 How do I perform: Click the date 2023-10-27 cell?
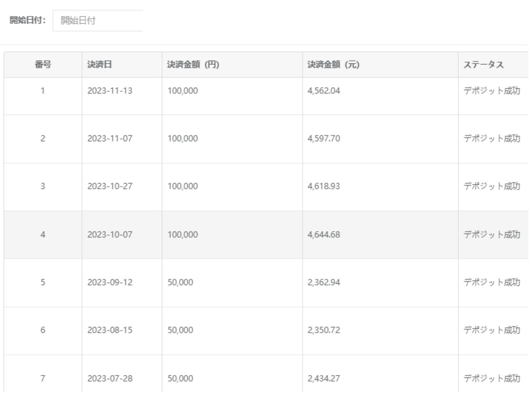pyautogui.click(x=110, y=186)
